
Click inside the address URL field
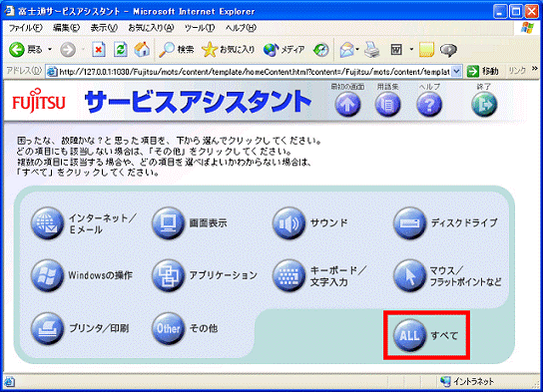(x=255, y=72)
